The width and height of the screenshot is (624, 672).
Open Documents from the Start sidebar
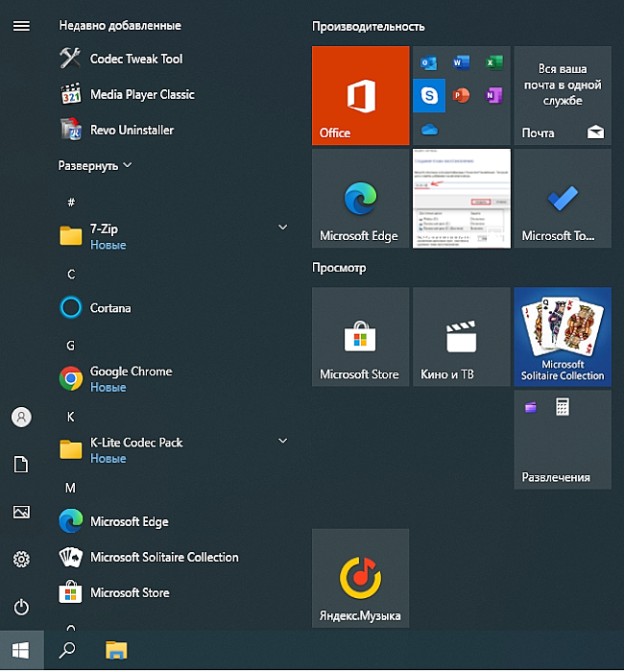21,465
